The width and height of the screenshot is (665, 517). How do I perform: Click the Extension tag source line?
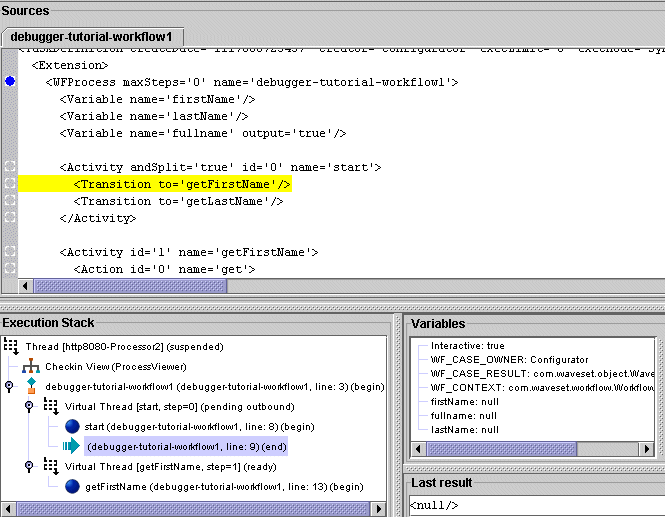(x=70, y=65)
